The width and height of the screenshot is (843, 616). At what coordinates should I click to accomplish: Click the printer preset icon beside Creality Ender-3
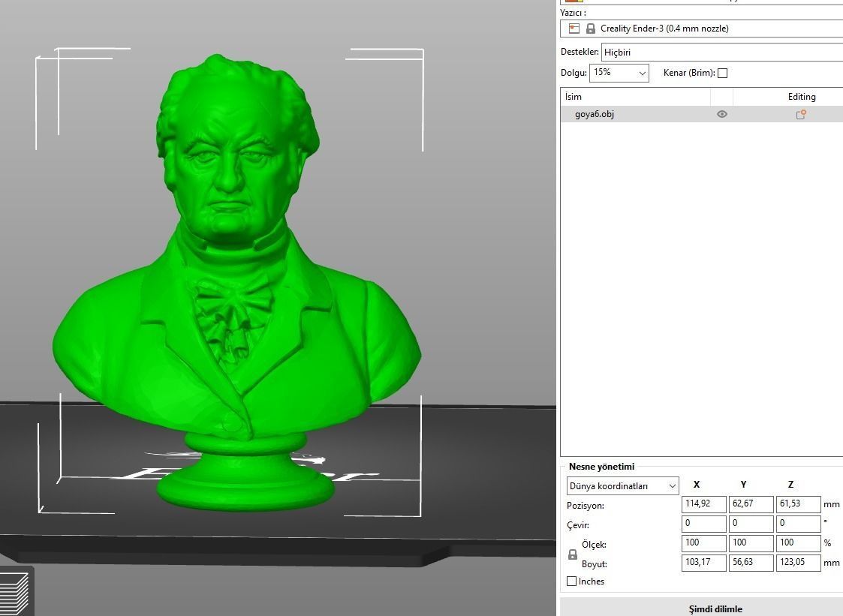(574, 29)
